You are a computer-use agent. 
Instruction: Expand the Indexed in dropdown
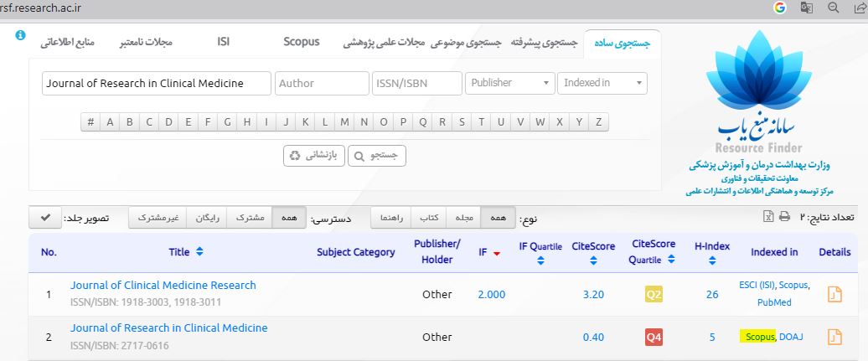(x=602, y=83)
